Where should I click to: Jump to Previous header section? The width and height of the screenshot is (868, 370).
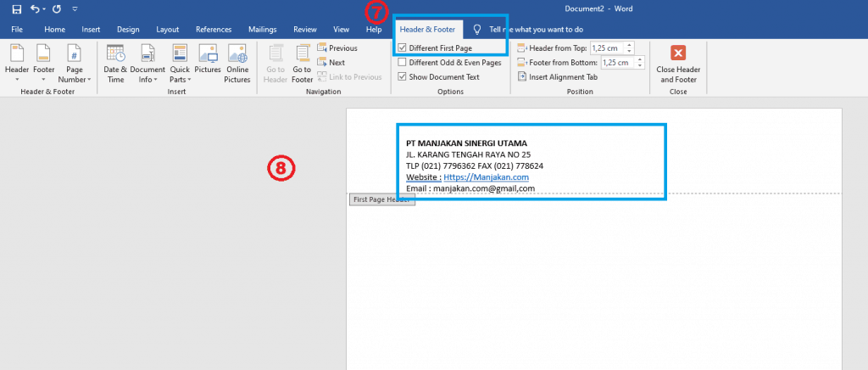[337, 48]
